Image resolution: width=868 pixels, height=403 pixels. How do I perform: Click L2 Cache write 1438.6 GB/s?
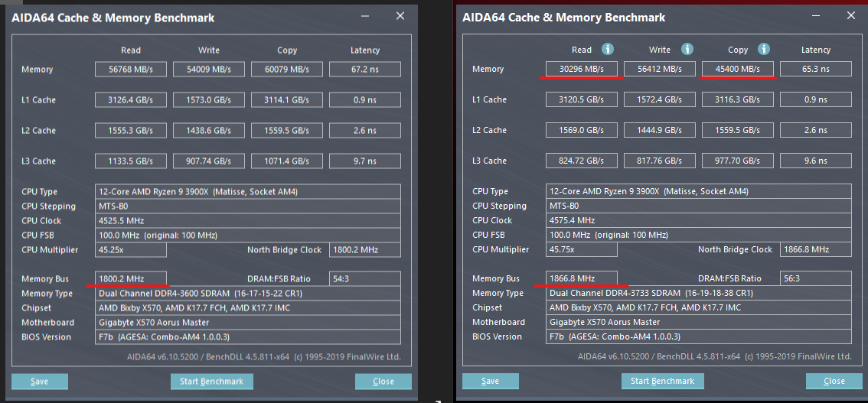point(209,131)
